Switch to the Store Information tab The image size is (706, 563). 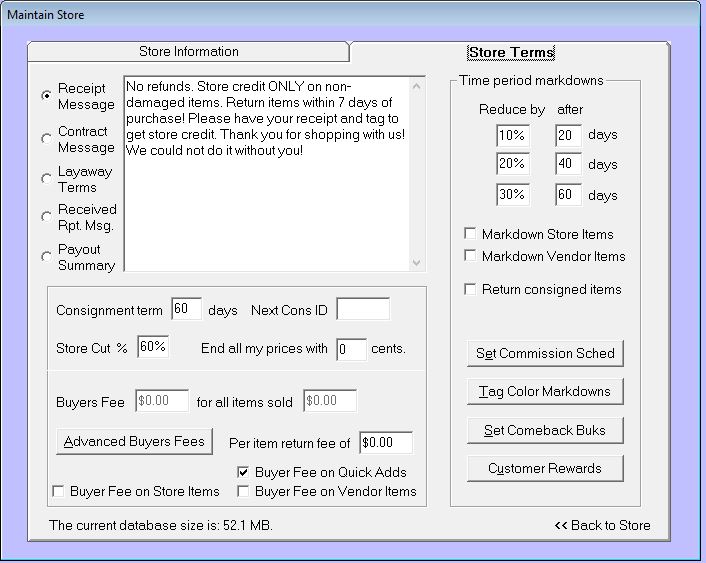pyautogui.click(x=188, y=52)
